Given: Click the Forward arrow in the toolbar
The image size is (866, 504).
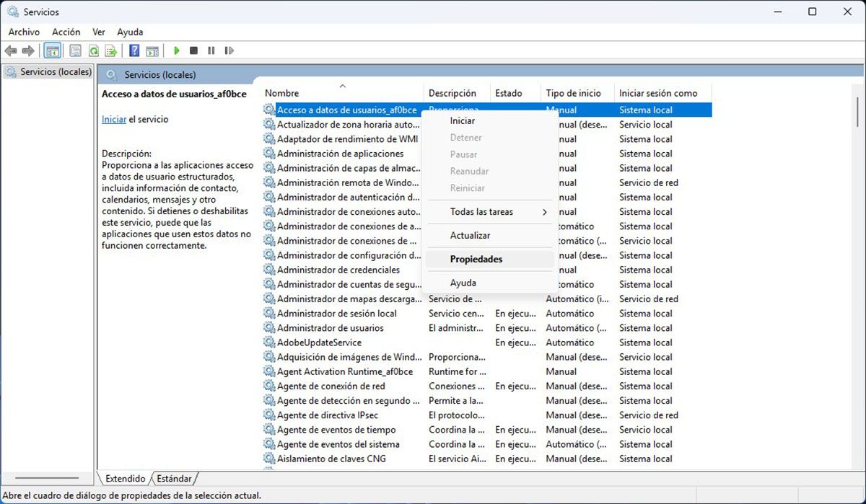Looking at the screenshot, I should click(28, 50).
